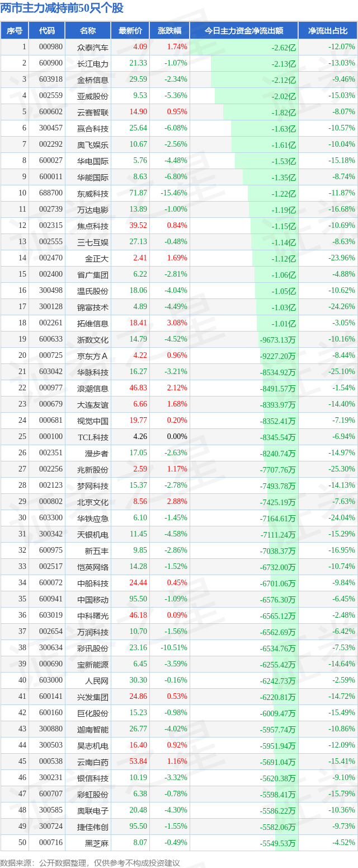Click outflow value -6562.69万
358x868 pixels.
[277, 632]
